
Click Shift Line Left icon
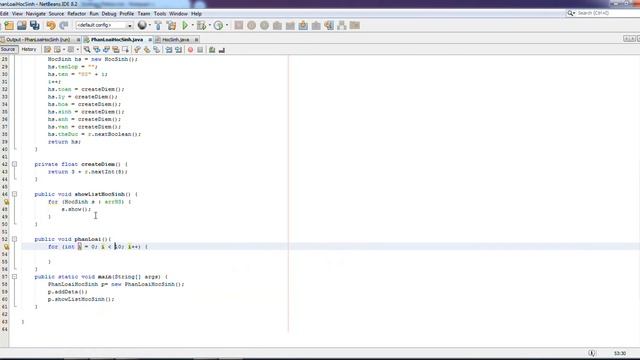tap(169, 50)
